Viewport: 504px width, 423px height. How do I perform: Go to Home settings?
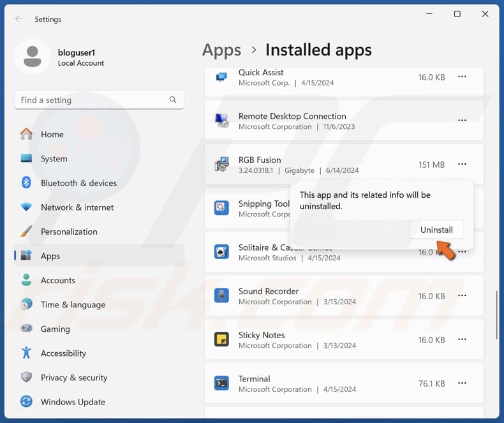tap(100, 135)
